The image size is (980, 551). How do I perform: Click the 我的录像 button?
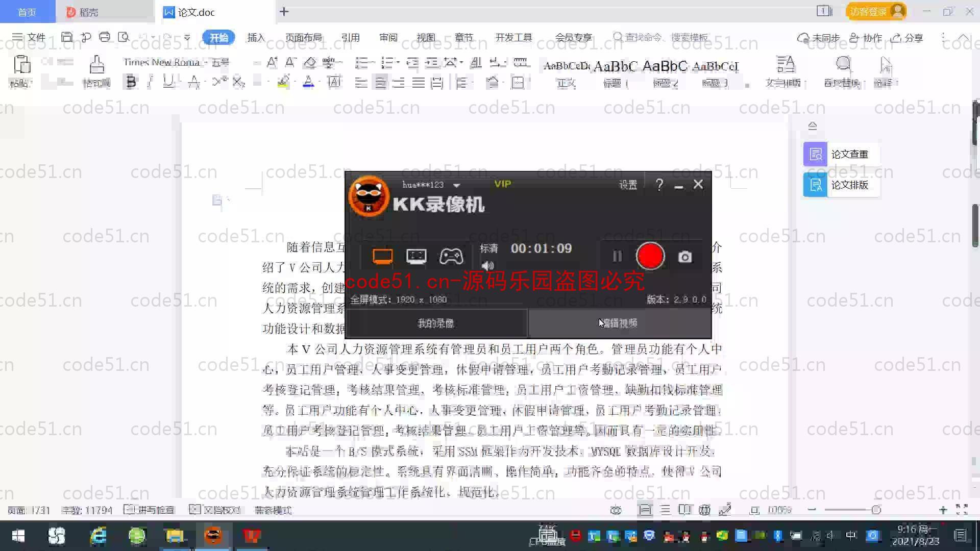point(436,323)
